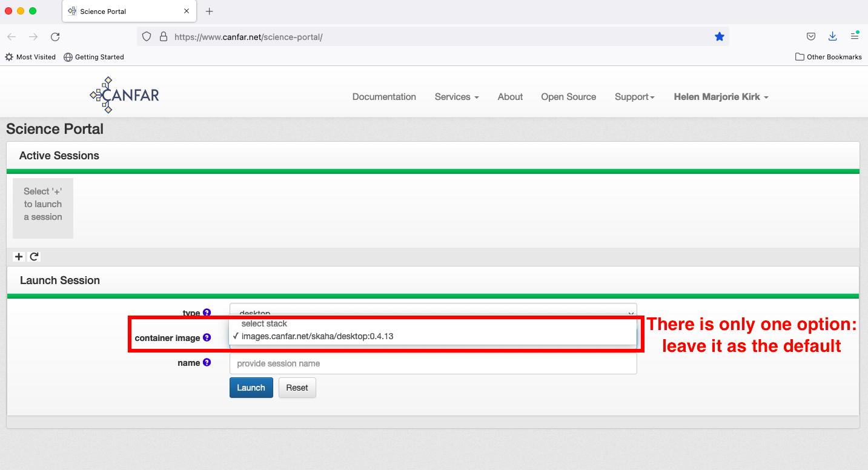Click the padlock site security icon
This screenshot has height=470, width=868.
coord(163,36)
